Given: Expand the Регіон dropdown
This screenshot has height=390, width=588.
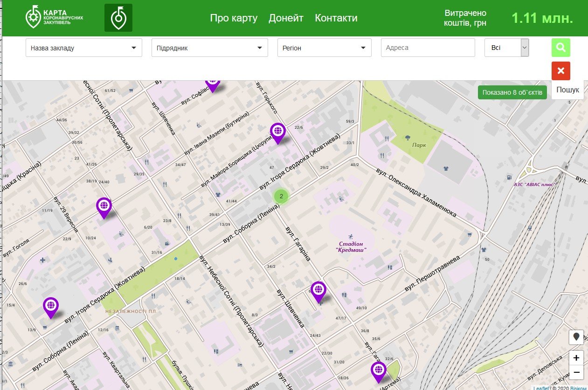Looking at the screenshot, I should click(x=325, y=48).
